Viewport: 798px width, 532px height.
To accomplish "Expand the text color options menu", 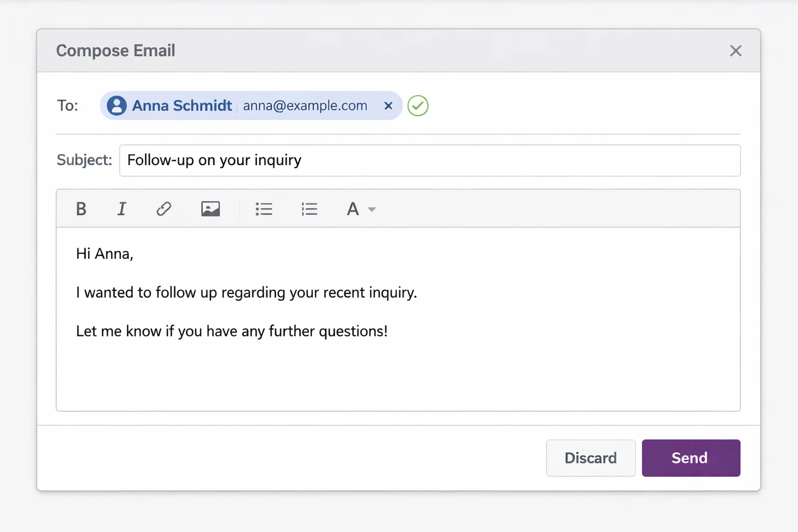I will click(x=372, y=209).
